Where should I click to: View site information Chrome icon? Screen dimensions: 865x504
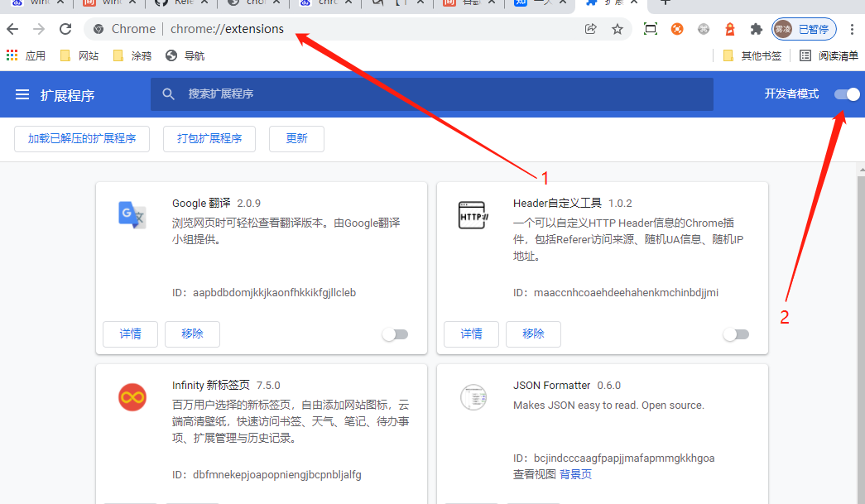tap(99, 29)
